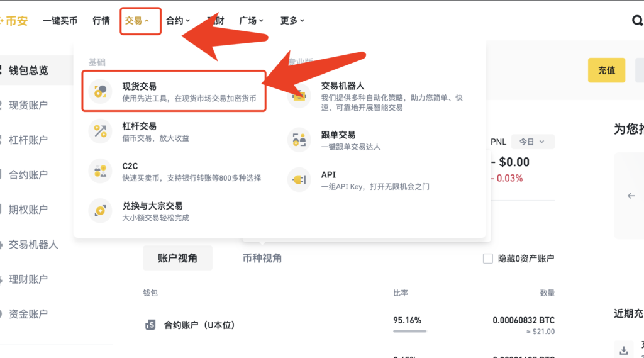Click the yellow 充值 (Deposit) button
The image size is (644, 358).
click(606, 70)
